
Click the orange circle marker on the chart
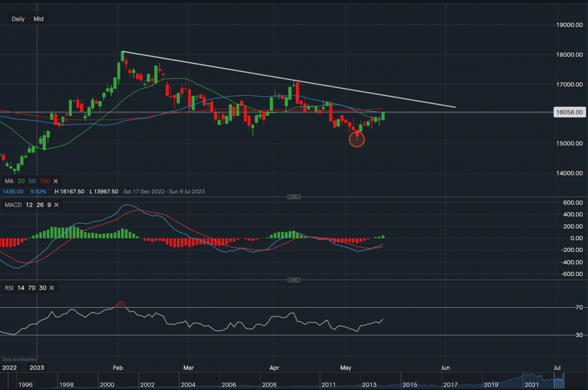[357, 139]
